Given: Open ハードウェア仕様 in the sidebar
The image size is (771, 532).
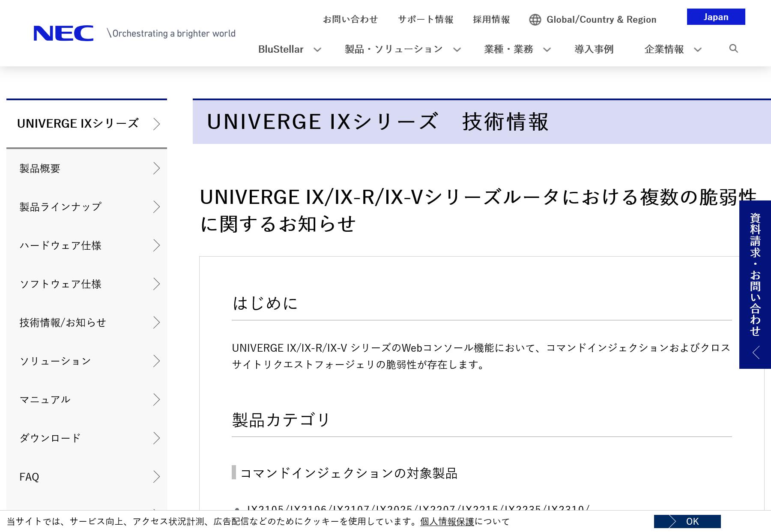Looking at the screenshot, I should click(87, 245).
